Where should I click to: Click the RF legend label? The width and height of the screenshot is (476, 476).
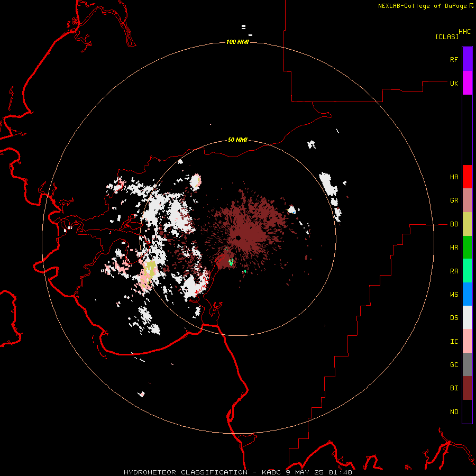pos(454,59)
